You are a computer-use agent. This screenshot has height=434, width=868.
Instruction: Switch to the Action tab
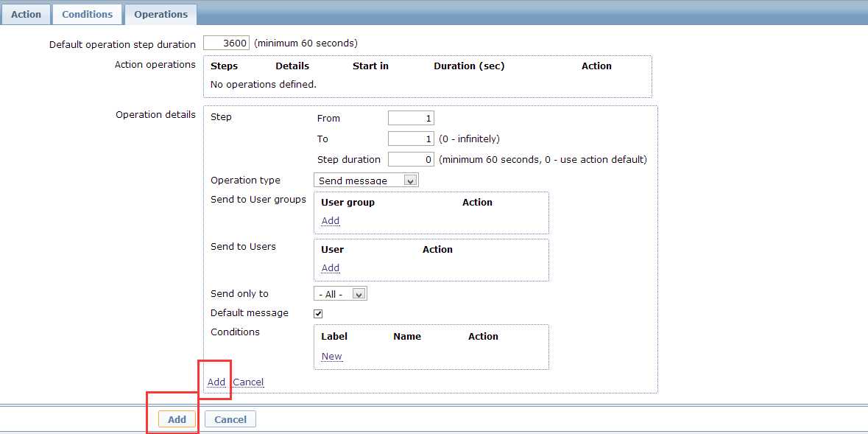[26, 15]
